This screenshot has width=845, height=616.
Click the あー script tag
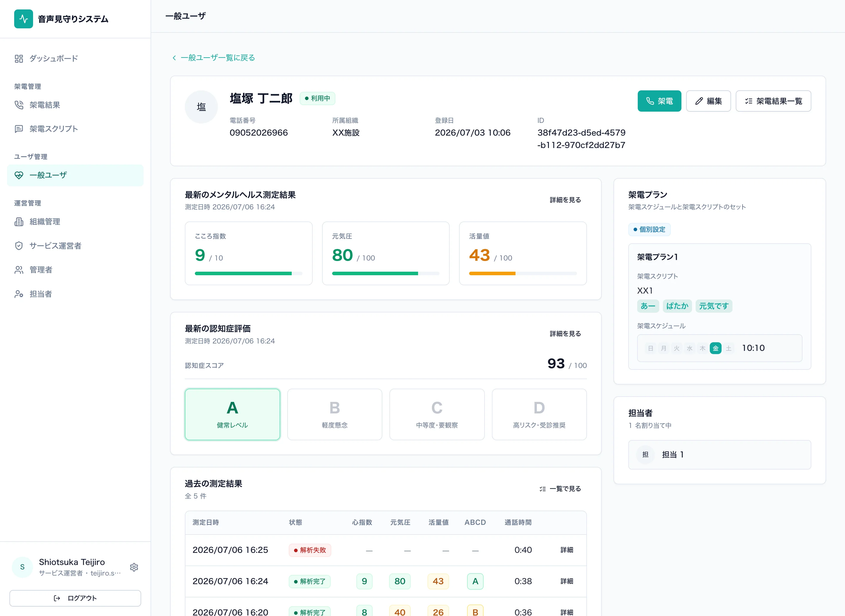648,306
